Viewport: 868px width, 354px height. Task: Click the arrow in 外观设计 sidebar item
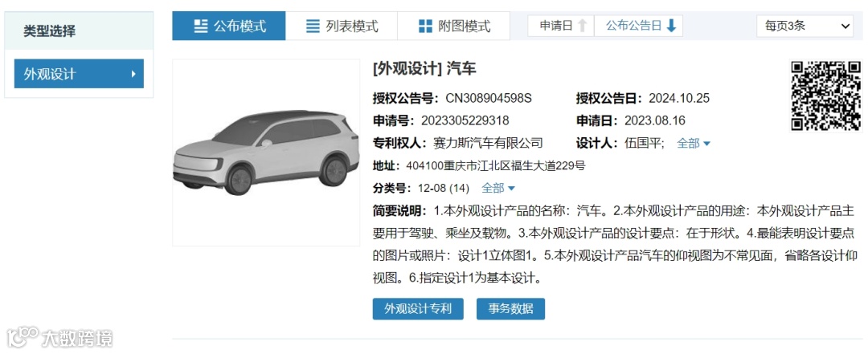pos(133,74)
